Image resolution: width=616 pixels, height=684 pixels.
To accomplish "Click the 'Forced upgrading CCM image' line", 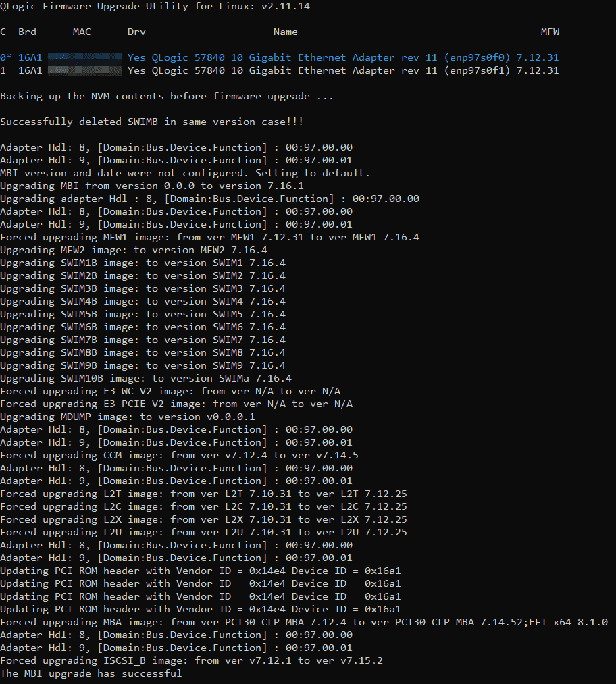I will [179, 455].
